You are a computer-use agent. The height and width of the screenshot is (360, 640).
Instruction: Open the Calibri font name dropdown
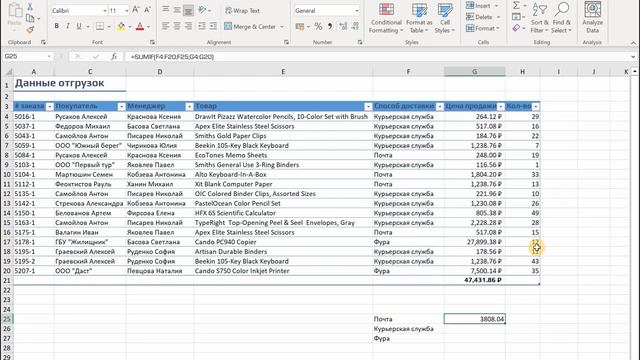point(104,10)
